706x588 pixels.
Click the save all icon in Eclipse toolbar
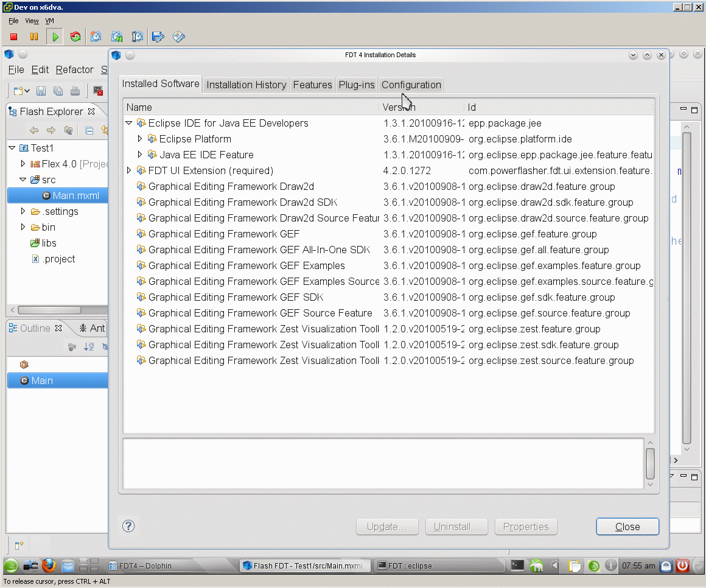click(58, 91)
